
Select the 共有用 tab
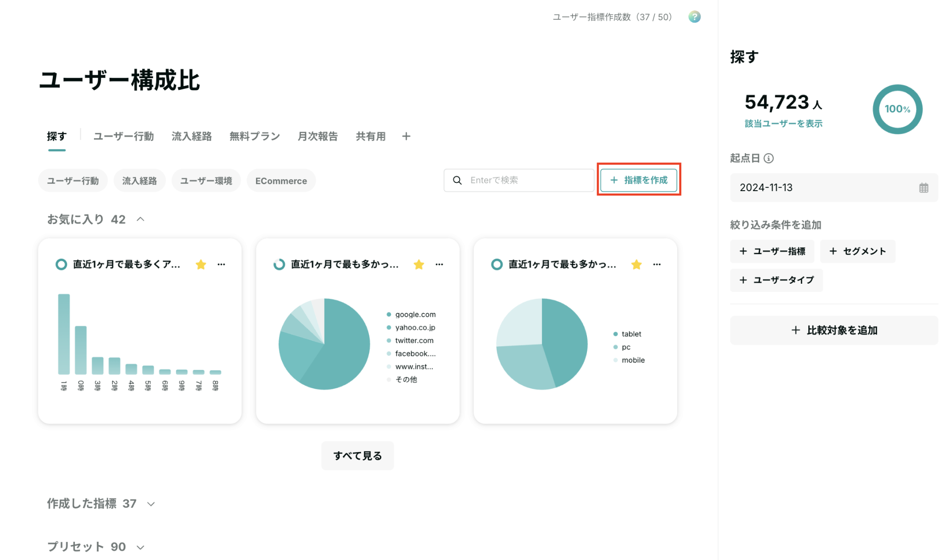click(371, 137)
